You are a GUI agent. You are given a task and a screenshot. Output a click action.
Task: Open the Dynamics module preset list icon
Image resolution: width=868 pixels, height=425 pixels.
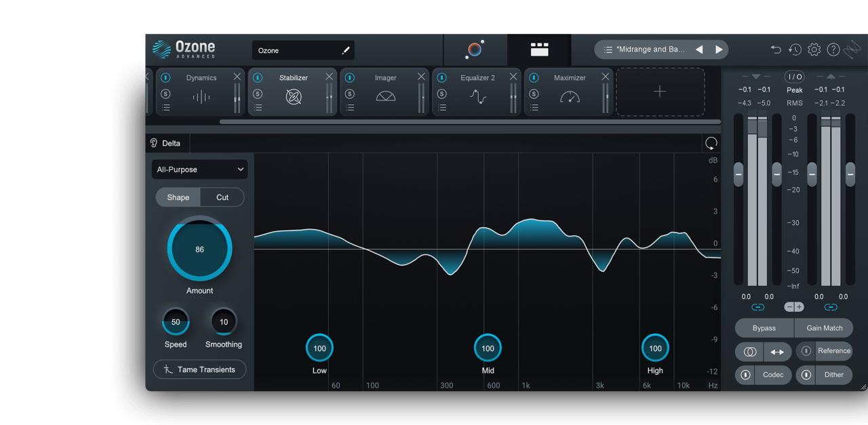click(x=165, y=107)
